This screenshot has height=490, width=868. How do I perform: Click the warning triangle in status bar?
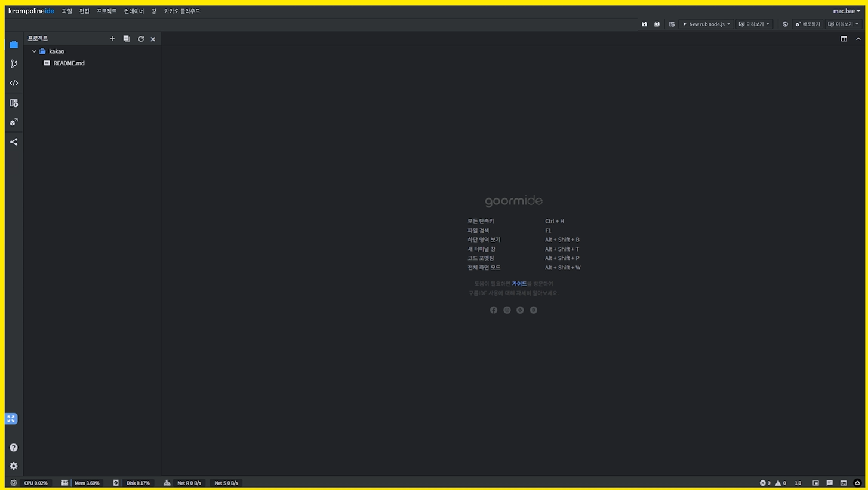(x=778, y=483)
